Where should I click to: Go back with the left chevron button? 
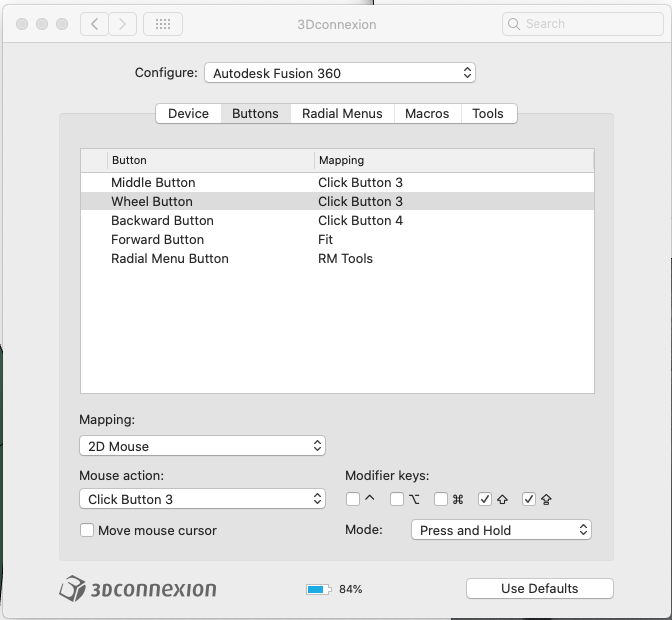tap(94, 24)
